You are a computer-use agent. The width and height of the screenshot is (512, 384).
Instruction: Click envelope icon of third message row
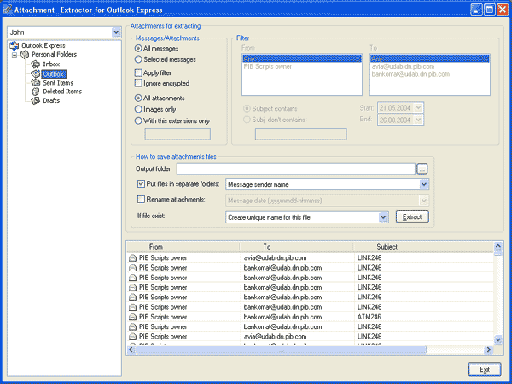(x=133, y=277)
